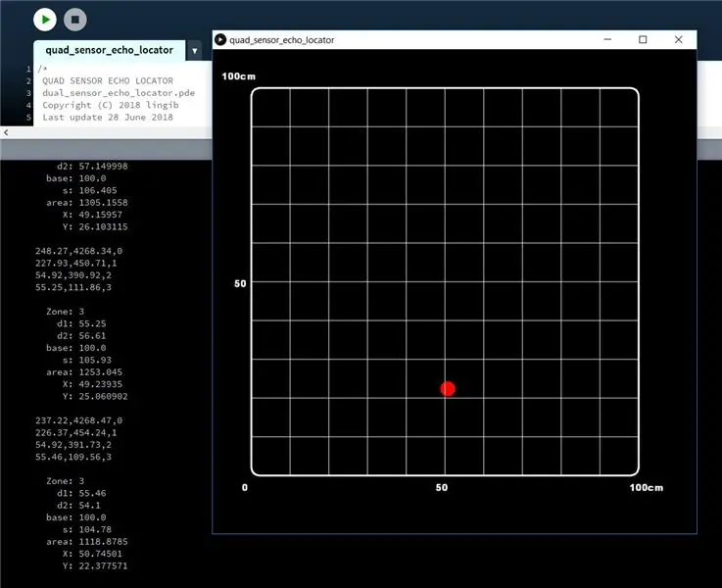Click console line '237.22,4268.47,0'
The height and width of the screenshot is (588, 722).
pyautogui.click(x=78, y=420)
